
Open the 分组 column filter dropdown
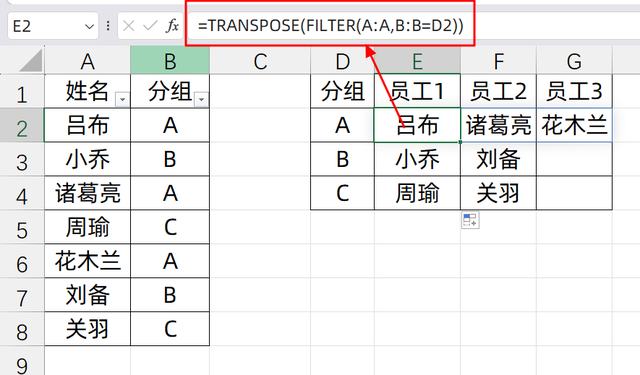point(201,99)
